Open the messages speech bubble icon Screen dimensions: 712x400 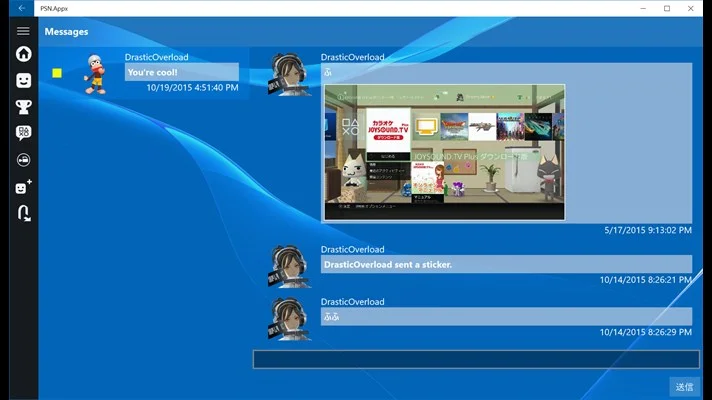(24, 133)
